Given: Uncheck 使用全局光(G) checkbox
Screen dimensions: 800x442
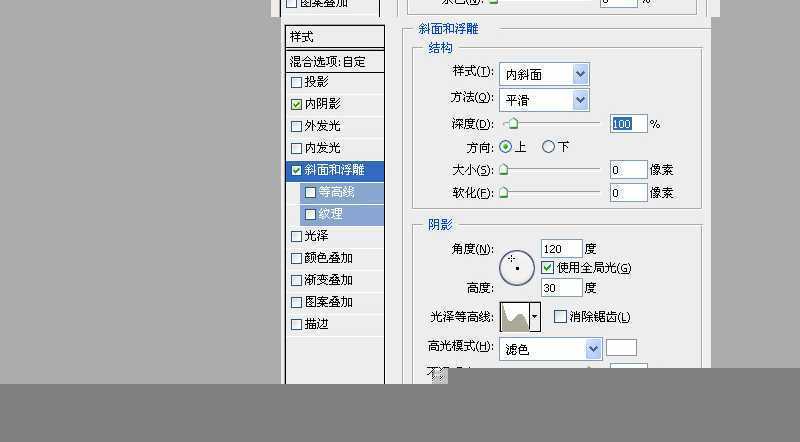Looking at the screenshot, I should coord(547,267).
